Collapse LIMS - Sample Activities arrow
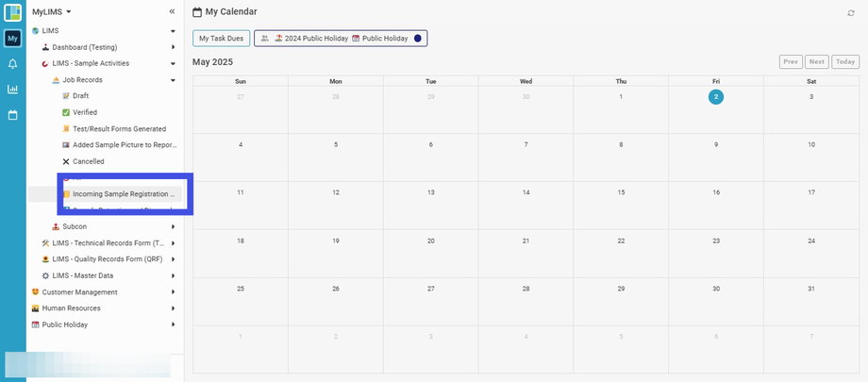Image resolution: width=868 pixels, height=382 pixels. pos(173,64)
